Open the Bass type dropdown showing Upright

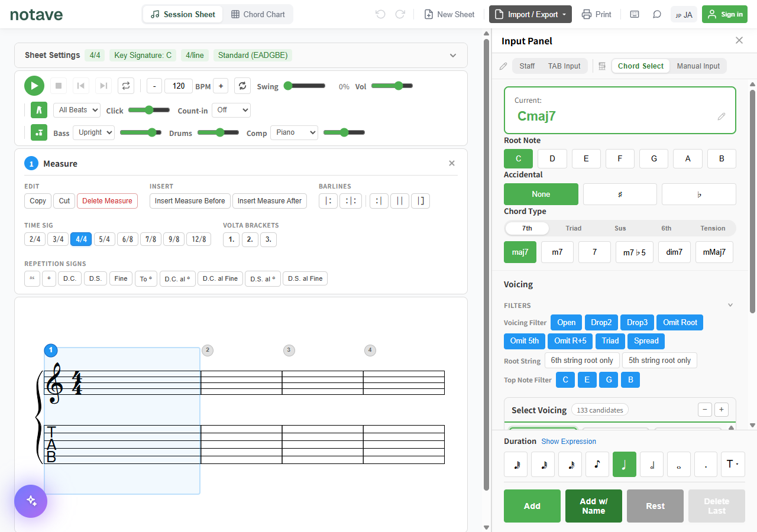point(93,132)
